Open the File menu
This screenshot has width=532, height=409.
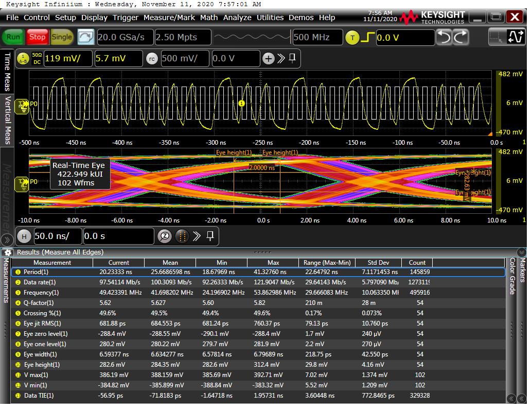(12, 18)
